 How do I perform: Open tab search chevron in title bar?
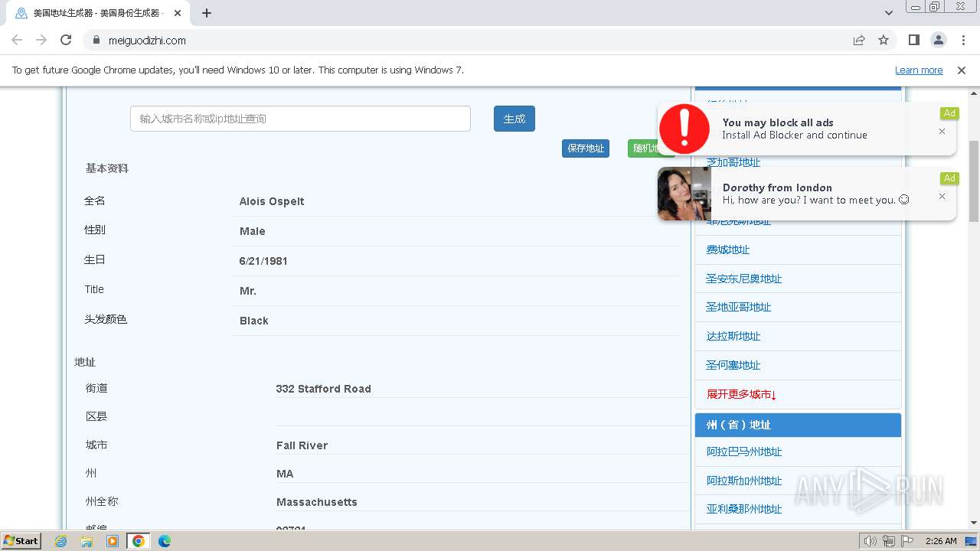point(889,13)
